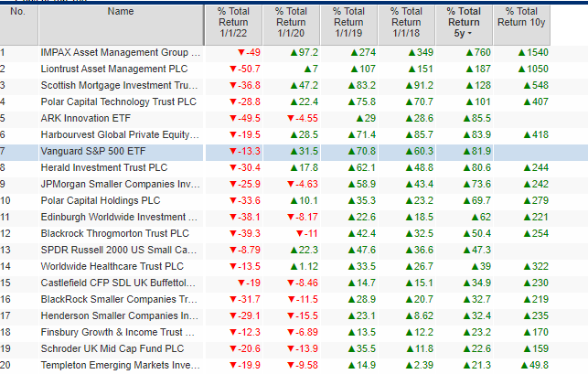
Task: Click the % Total Return 5y sort arrow
Action: pos(470,34)
